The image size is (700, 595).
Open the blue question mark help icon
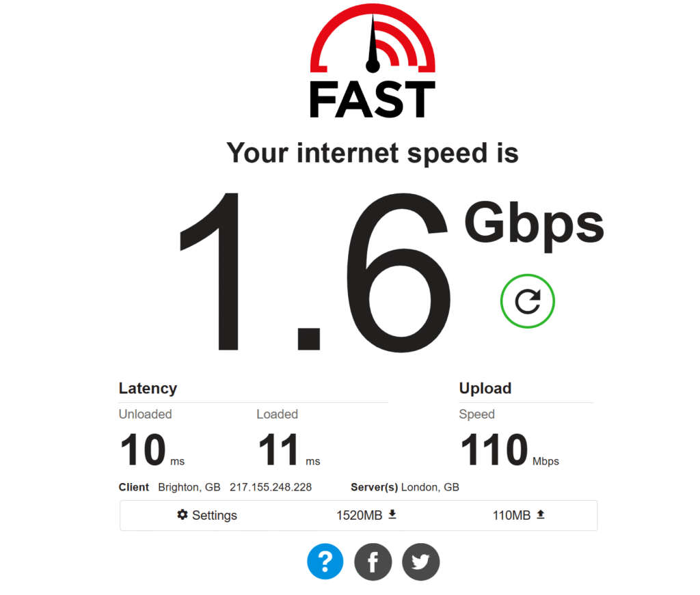[325, 561]
